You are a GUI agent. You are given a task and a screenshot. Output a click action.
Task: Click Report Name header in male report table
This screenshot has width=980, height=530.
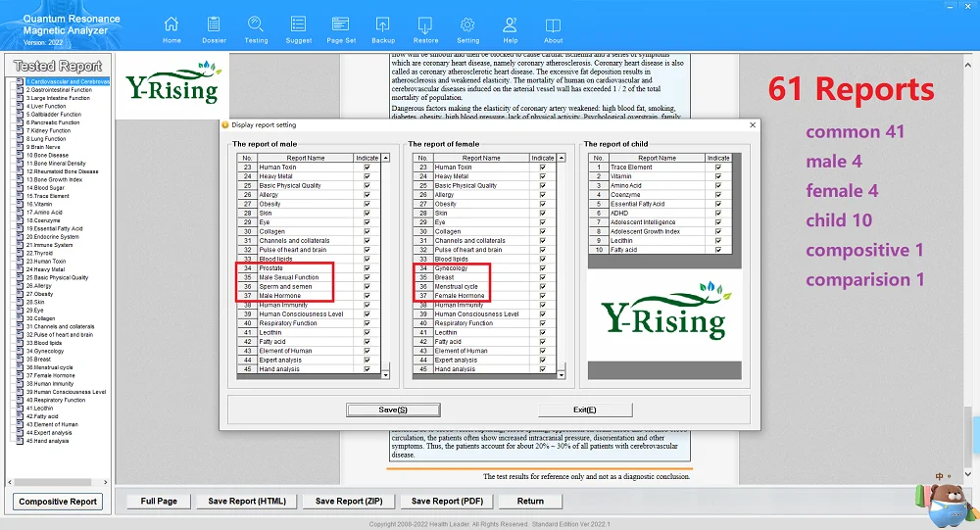[305, 158]
